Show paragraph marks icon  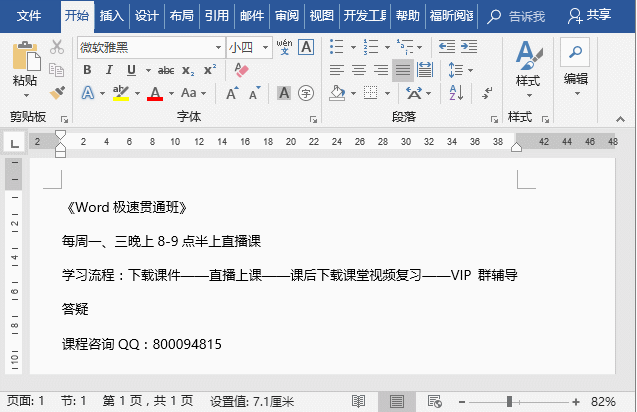tap(487, 93)
